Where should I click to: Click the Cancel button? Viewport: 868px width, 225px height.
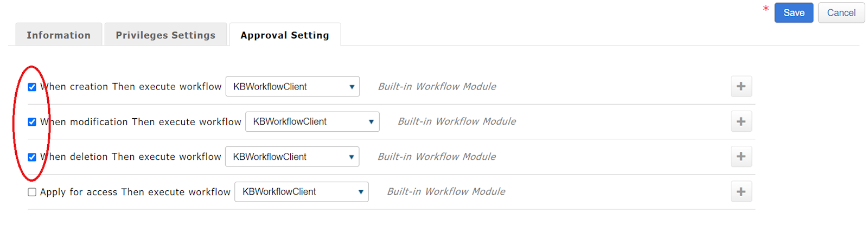[x=841, y=13]
